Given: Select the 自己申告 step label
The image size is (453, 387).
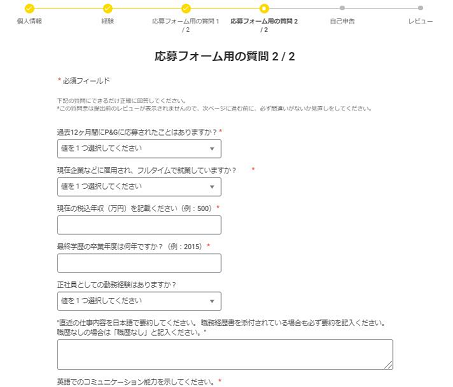Looking at the screenshot, I should point(342,21).
